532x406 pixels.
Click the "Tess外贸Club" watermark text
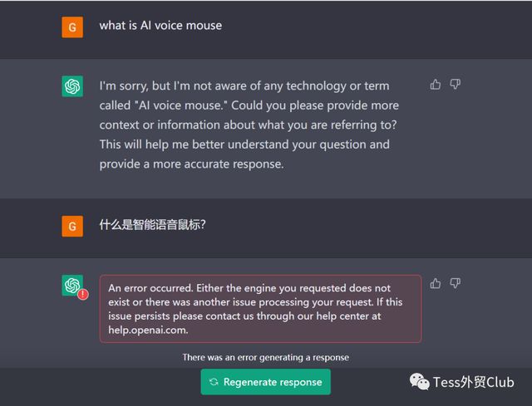[x=474, y=382]
